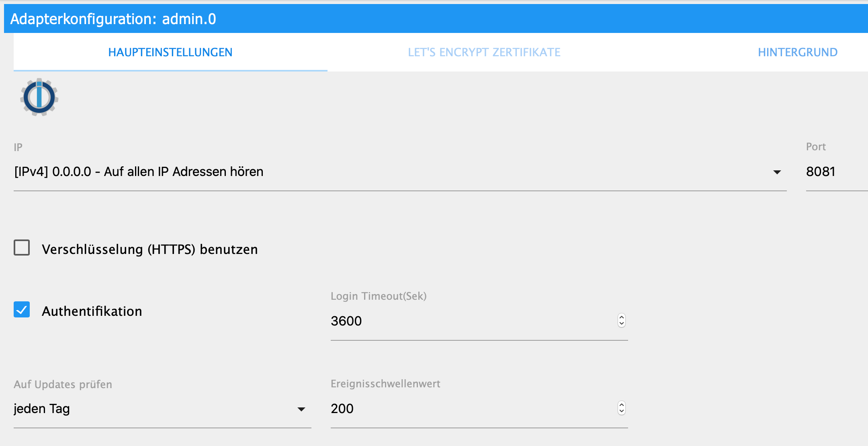Viewport: 868px width, 446px height.
Task: Click the ioBroker gear logo icon
Action: tap(39, 97)
